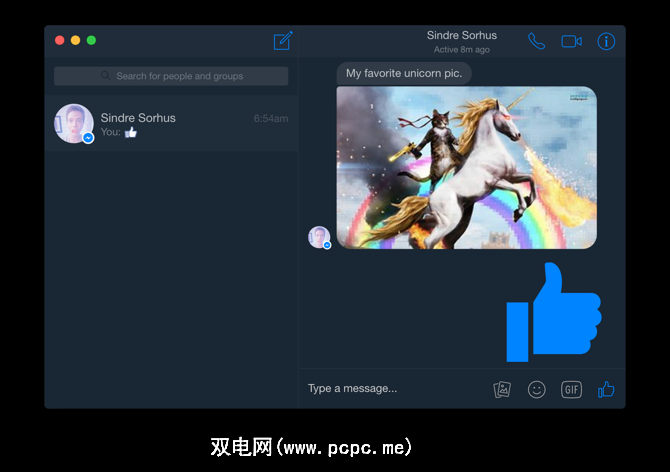Close the window with the red button
This screenshot has width=670, height=472.
(60, 40)
